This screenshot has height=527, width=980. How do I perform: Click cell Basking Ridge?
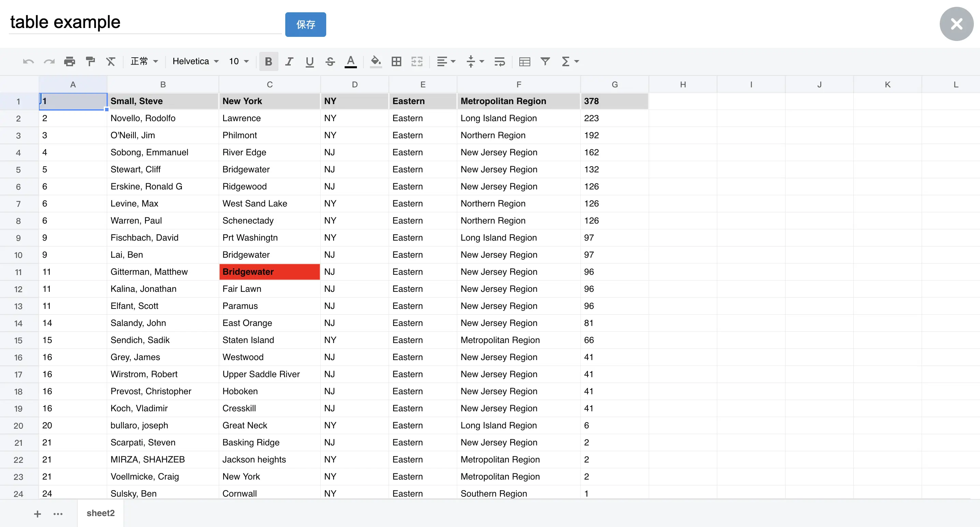pyautogui.click(x=270, y=443)
